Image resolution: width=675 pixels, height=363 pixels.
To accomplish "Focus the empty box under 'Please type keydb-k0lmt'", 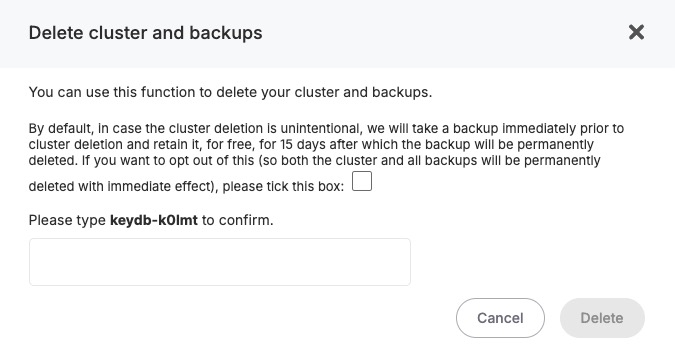I will [x=220, y=262].
